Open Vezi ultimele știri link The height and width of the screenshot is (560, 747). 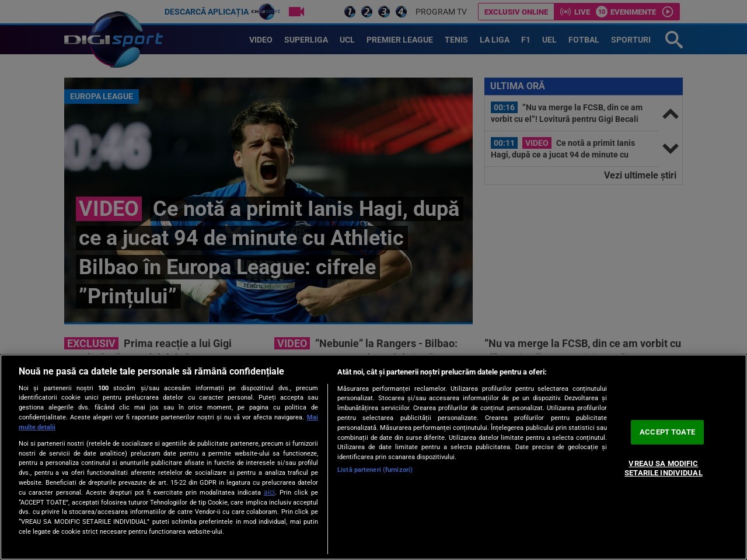click(x=640, y=175)
